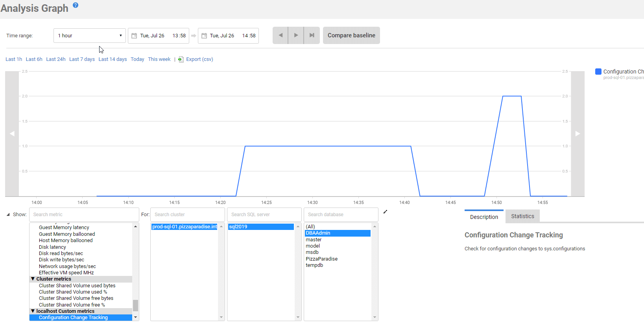Click the pencil edit icon near database list

click(x=385, y=212)
